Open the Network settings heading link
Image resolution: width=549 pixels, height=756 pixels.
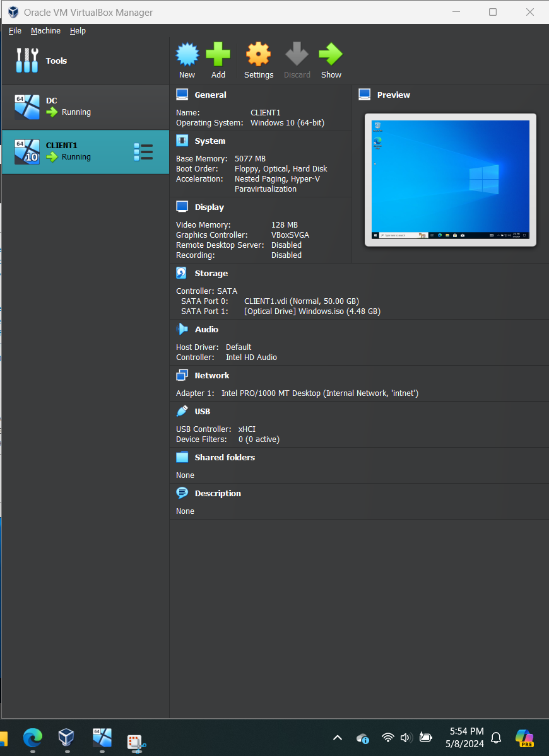click(212, 376)
